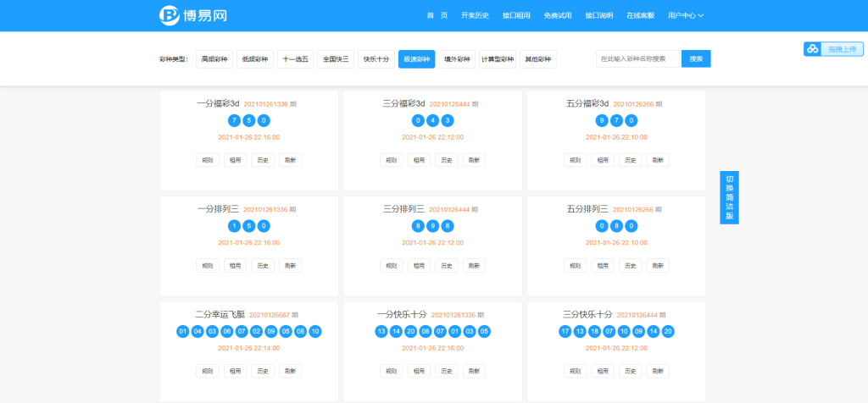Click 刷新 on the 三分福彩3d card

[x=474, y=160]
